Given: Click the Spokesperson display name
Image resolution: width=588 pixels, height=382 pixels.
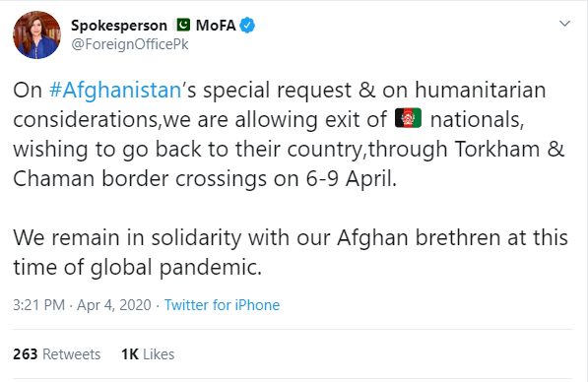Looking at the screenshot, I should [119, 26].
